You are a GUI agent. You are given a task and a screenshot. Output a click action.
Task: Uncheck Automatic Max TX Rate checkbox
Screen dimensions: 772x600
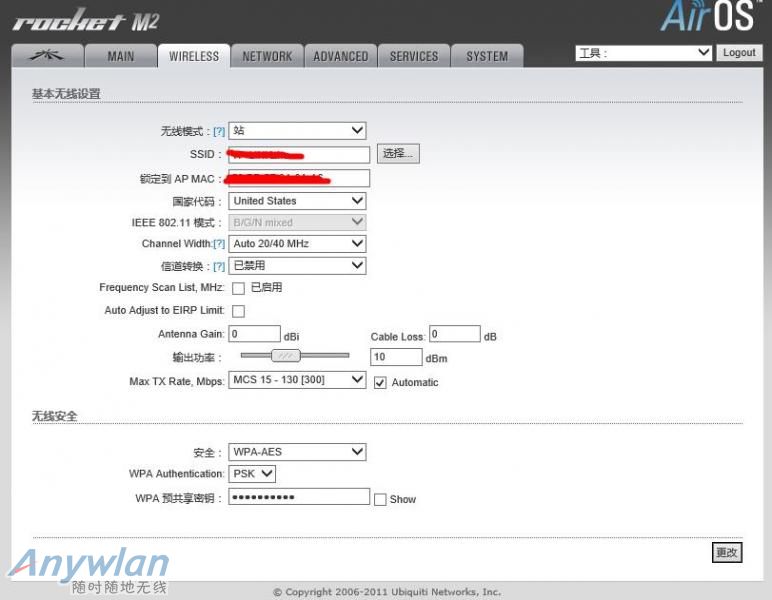[x=380, y=382]
